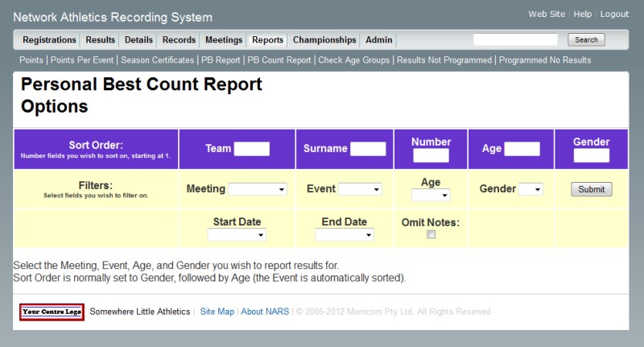The height and width of the screenshot is (347, 644).
Task: Click the Logout link
Action: [x=614, y=14]
